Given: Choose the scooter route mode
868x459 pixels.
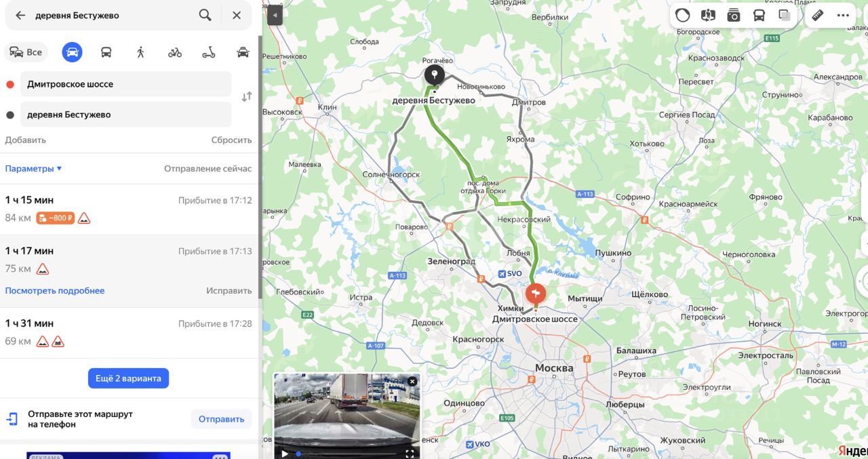Looking at the screenshot, I should click(x=209, y=52).
